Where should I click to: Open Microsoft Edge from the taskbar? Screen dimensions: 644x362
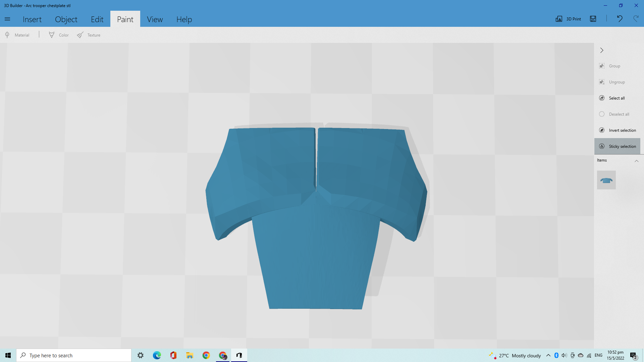(x=157, y=355)
